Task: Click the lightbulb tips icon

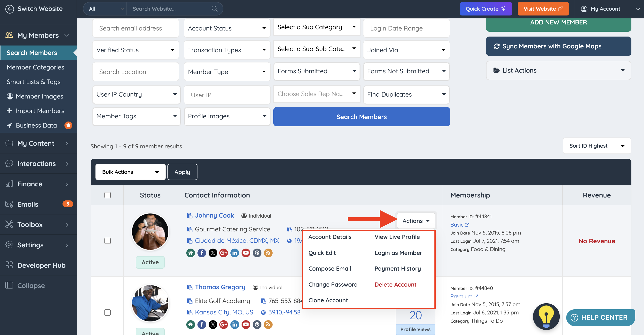Action: pos(546,317)
